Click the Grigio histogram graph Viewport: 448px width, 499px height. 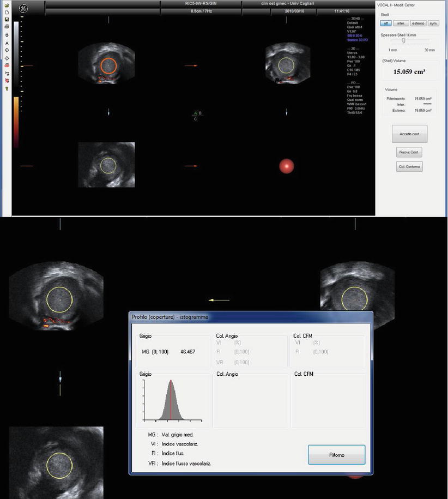point(172,400)
